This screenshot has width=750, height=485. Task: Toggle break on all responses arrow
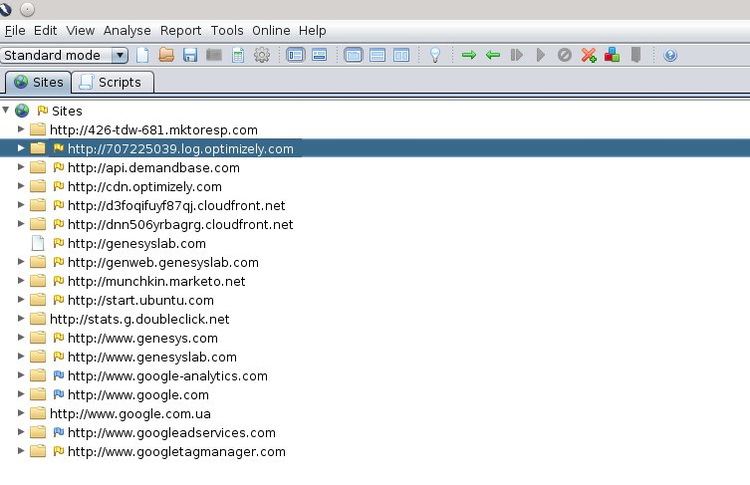click(x=493, y=55)
